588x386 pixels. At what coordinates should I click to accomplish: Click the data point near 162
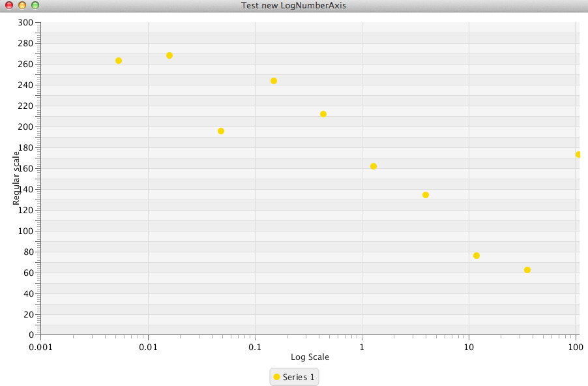click(374, 166)
